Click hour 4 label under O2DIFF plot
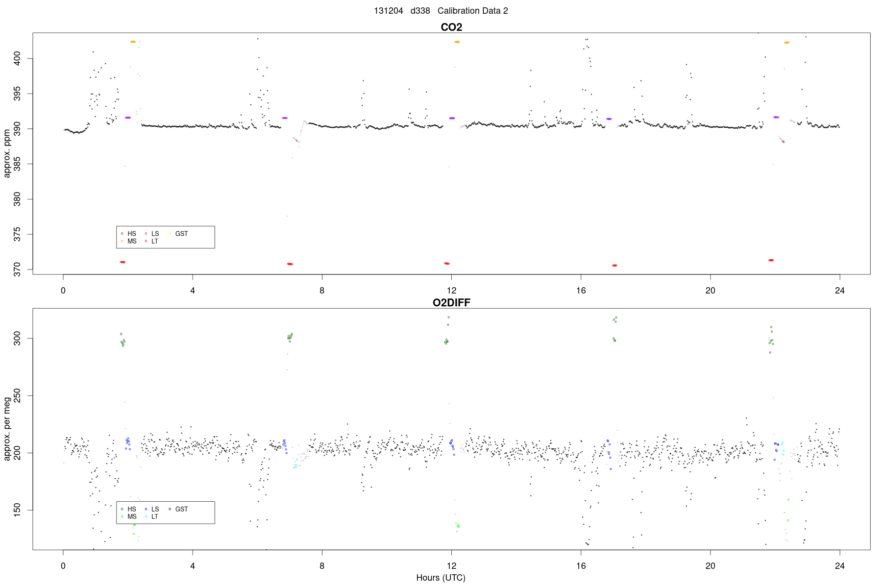 (x=193, y=566)
